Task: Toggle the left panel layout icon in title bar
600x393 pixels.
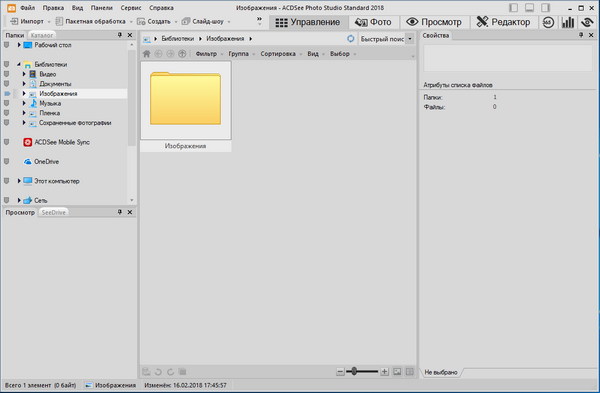Action: point(514,8)
